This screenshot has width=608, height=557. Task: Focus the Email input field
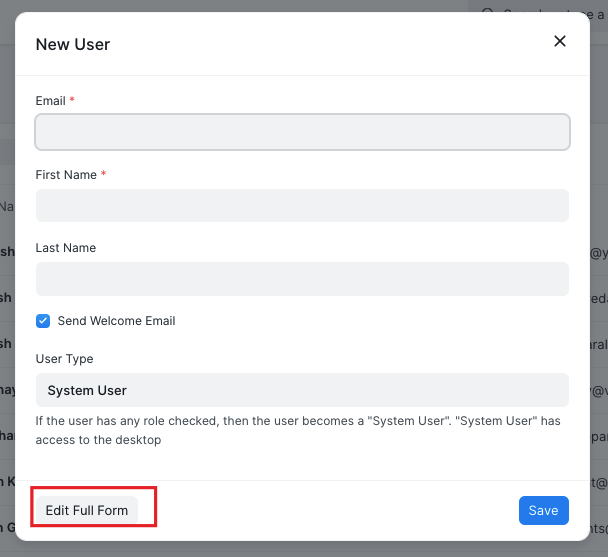302,132
